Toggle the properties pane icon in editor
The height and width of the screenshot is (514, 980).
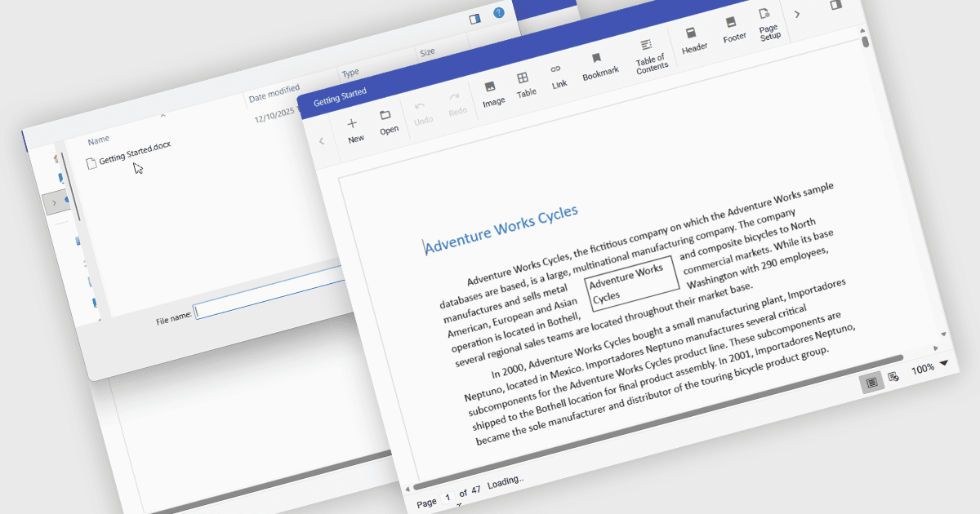point(835,4)
